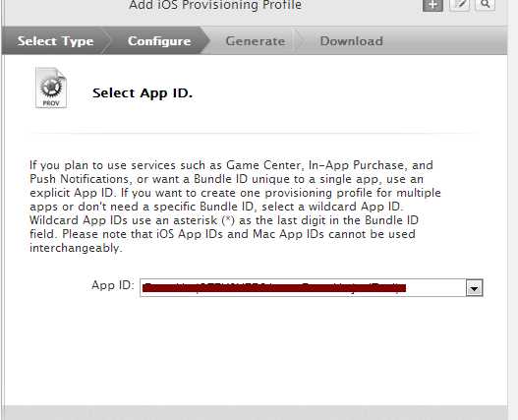This screenshot has height=420, width=518.
Task: Click the "Select App ID." heading
Action: [x=143, y=92]
